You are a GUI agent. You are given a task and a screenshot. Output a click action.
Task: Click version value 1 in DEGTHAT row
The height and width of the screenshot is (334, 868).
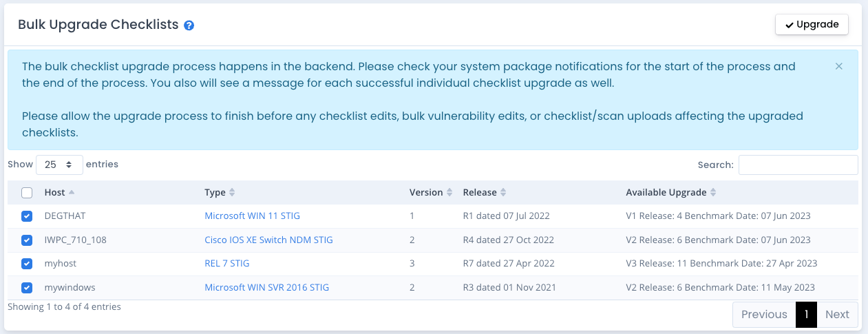pyautogui.click(x=412, y=216)
